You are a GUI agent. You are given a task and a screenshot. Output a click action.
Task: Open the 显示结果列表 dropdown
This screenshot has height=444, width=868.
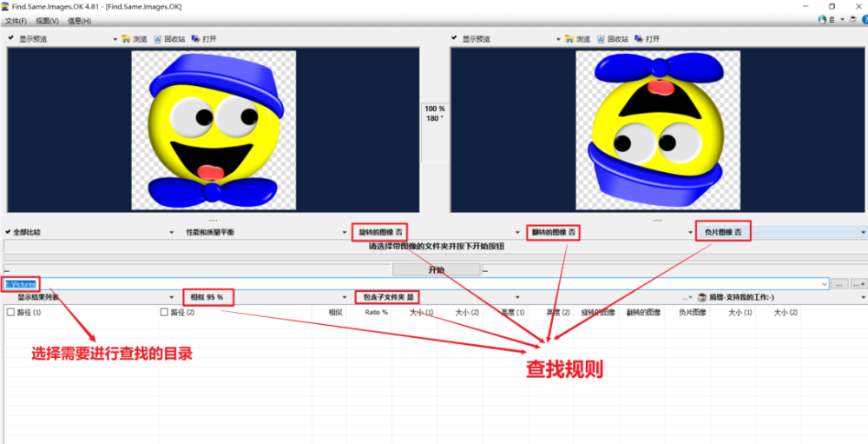coord(91,298)
